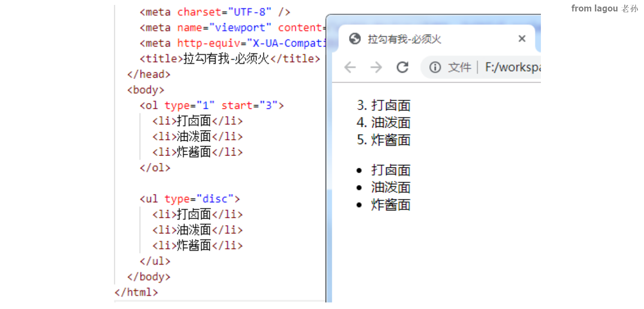
Task: Click the </ul> closing tag
Action: (155, 261)
